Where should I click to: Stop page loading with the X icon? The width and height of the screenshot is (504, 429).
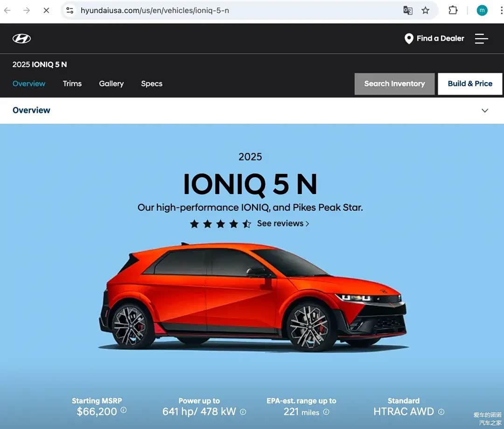point(46,10)
